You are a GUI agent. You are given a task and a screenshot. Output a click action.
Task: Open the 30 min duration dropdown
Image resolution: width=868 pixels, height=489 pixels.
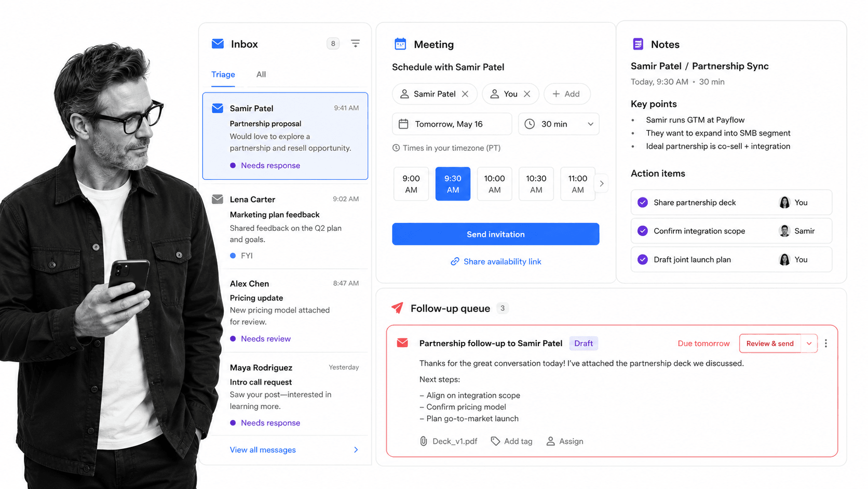pyautogui.click(x=559, y=124)
